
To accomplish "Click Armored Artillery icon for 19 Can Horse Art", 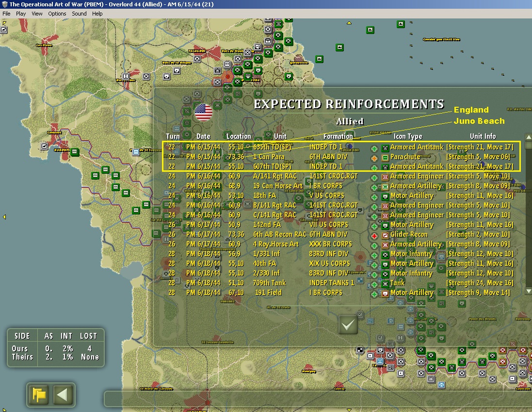I will coord(385,187).
